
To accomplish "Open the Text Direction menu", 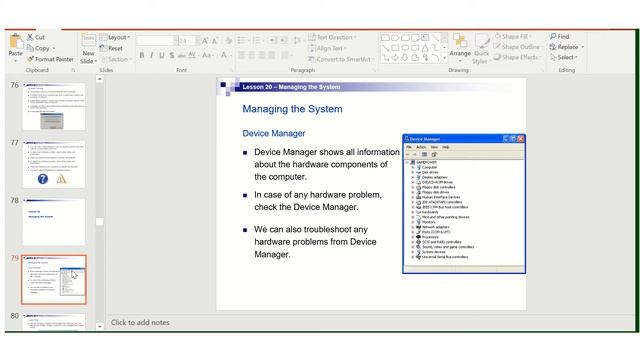I will coord(332,37).
